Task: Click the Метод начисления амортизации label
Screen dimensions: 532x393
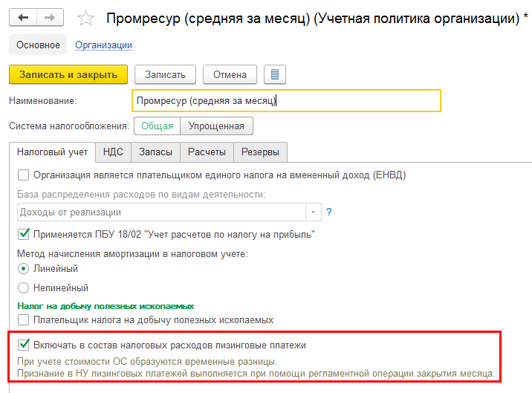Action: coord(132,254)
